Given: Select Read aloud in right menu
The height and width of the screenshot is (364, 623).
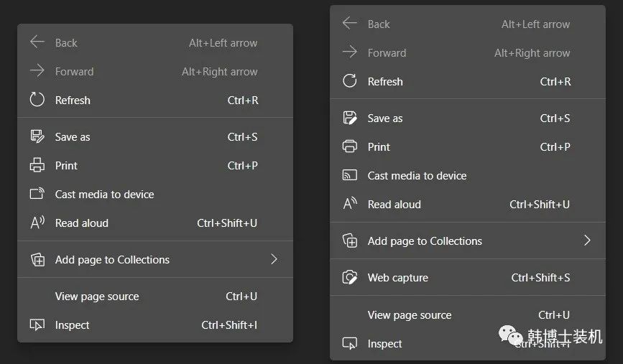Looking at the screenshot, I should [x=394, y=204].
